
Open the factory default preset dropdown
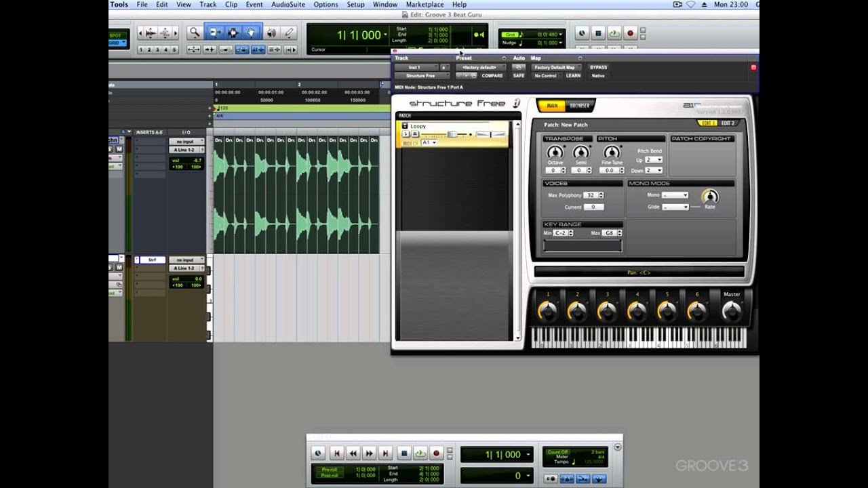[479, 67]
